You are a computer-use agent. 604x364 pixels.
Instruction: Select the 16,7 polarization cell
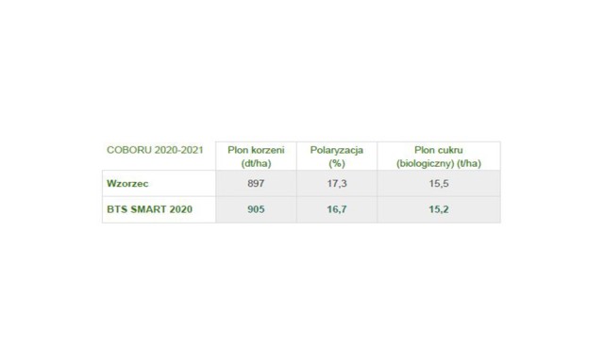point(337,209)
